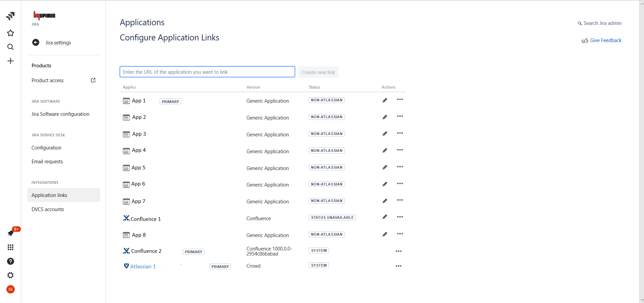Open the search magnifier in left rail
This screenshot has height=303, width=644.
10,47
